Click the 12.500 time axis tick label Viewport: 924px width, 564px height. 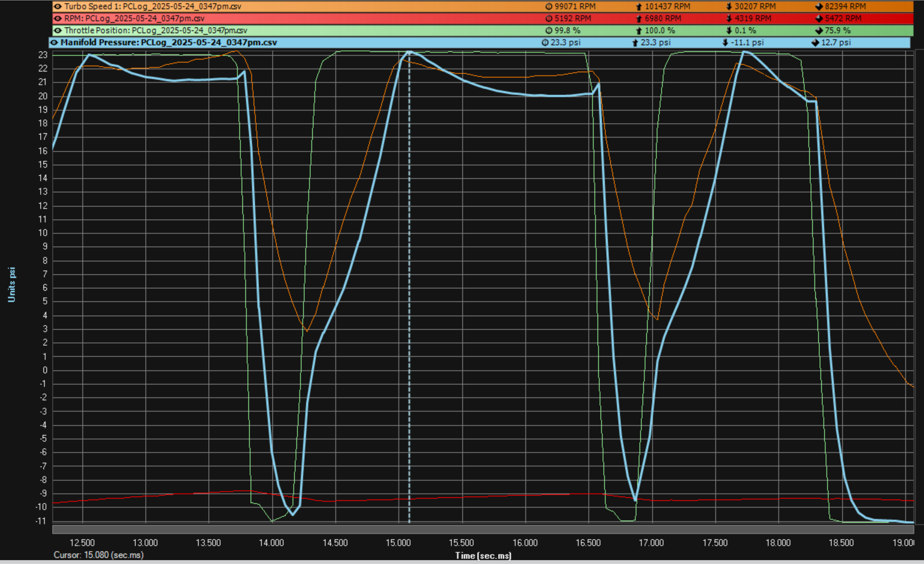(x=82, y=543)
